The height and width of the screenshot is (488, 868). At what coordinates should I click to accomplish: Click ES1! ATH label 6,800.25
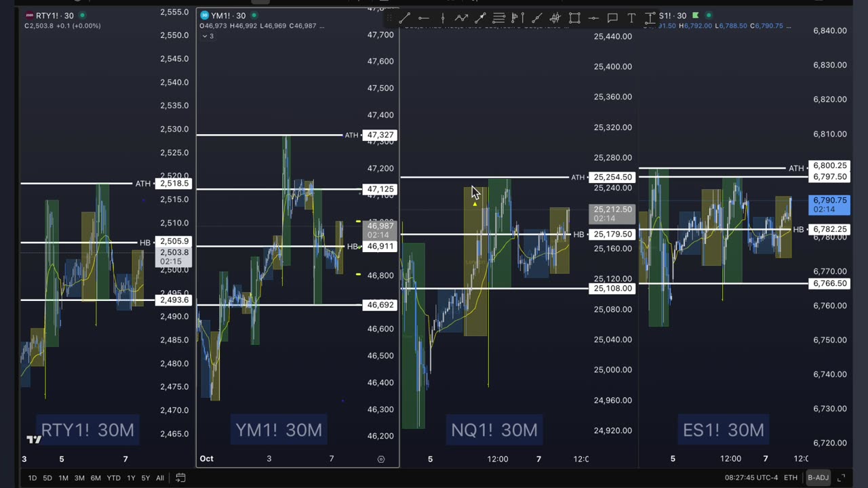point(830,165)
